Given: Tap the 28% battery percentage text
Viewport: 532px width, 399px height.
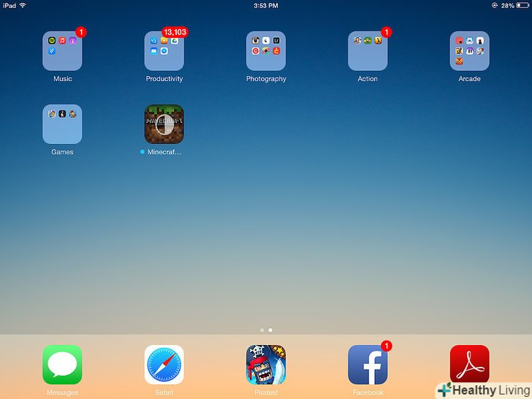Looking at the screenshot, I should (508, 6).
